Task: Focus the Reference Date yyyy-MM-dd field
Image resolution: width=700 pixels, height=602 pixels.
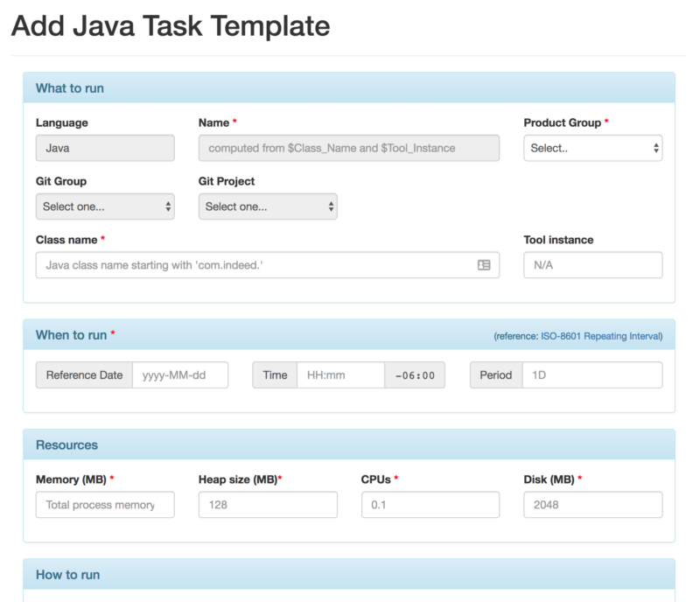Action: pos(180,375)
